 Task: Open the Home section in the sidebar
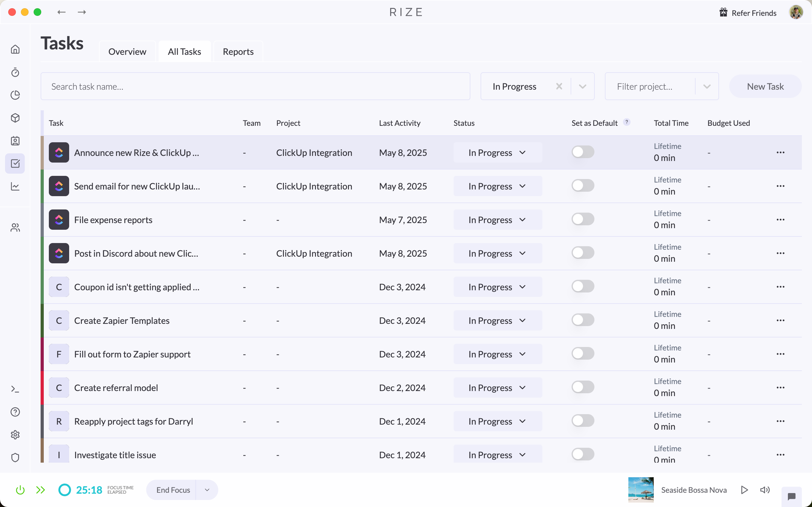[x=15, y=49]
